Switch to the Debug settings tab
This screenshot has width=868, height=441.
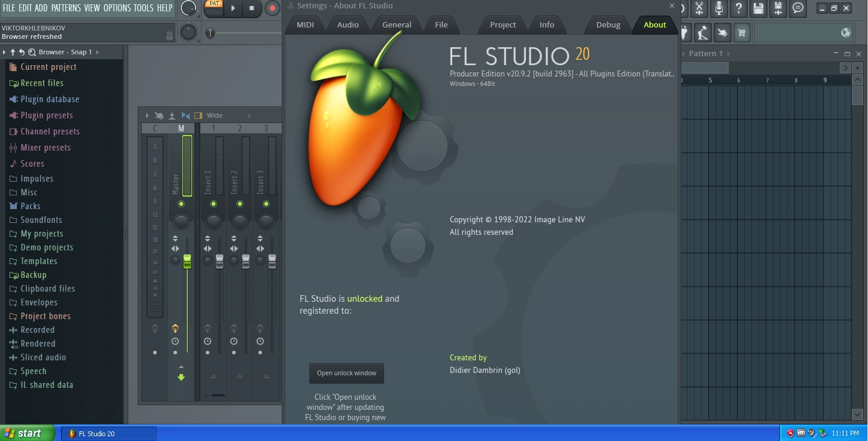pyautogui.click(x=608, y=24)
